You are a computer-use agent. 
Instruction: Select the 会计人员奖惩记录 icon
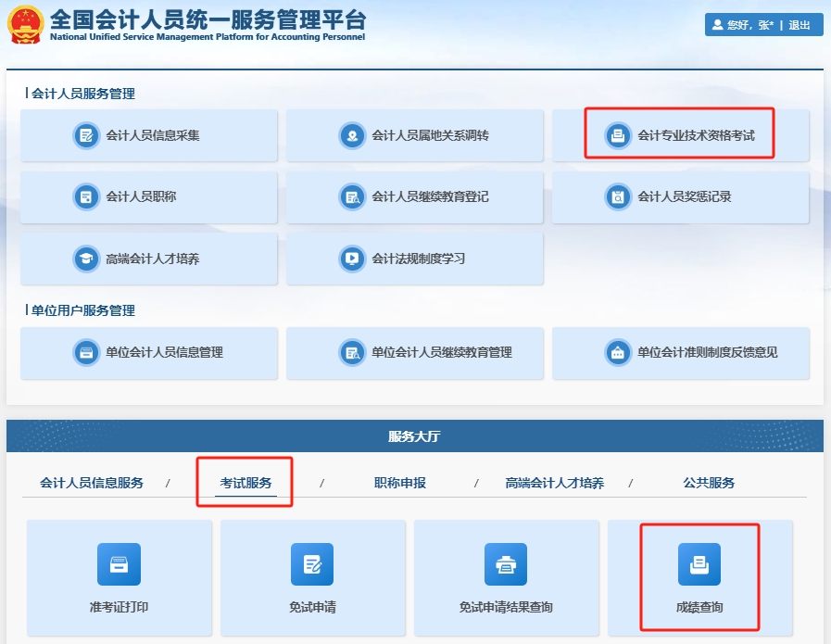click(x=681, y=196)
